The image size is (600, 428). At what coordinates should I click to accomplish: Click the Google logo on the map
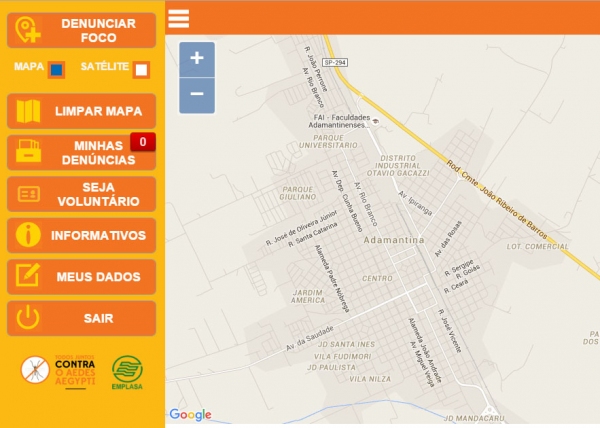tap(190, 415)
